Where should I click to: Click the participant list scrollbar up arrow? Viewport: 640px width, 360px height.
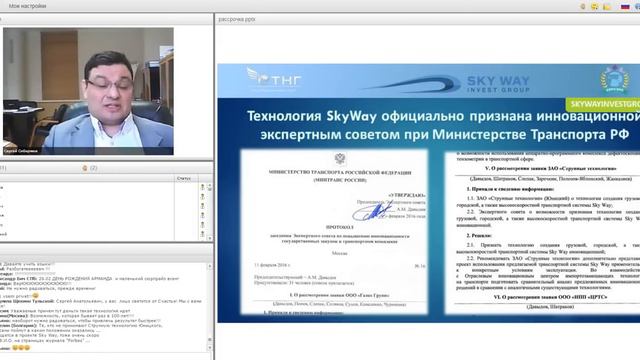coord(210,186)
